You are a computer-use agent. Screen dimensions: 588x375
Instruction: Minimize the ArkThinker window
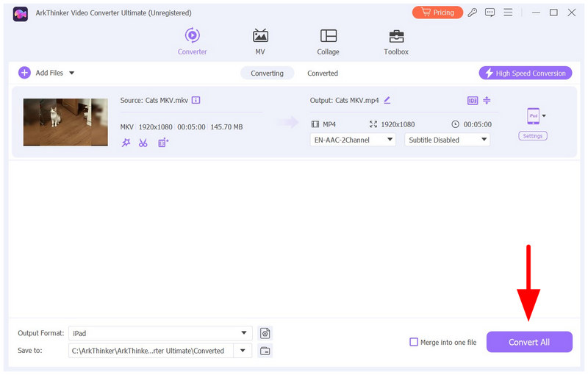(536, 12)
